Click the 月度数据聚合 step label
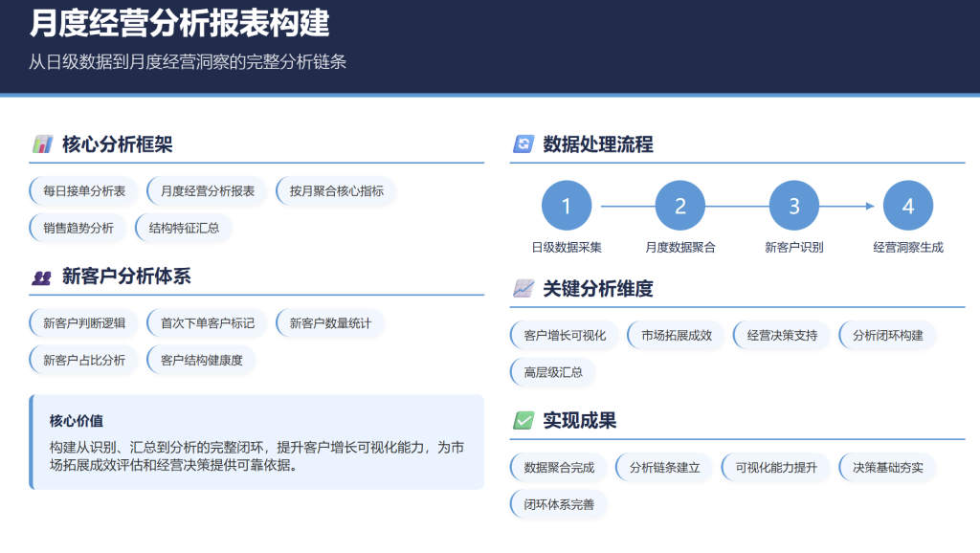 [x=680, y=248]
